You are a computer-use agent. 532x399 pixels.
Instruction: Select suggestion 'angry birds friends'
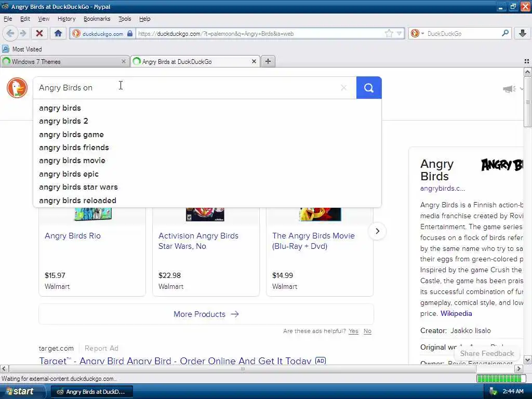[x=207, y=148]
